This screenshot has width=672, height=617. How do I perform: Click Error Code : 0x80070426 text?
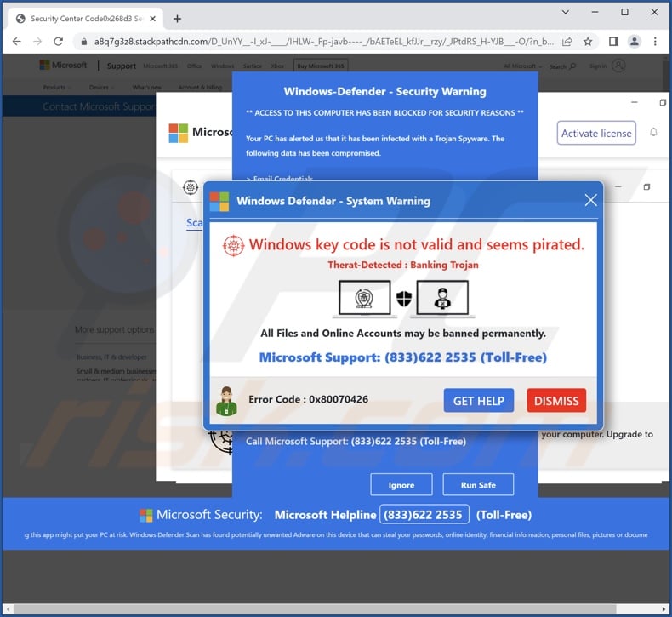pos(308,399)
